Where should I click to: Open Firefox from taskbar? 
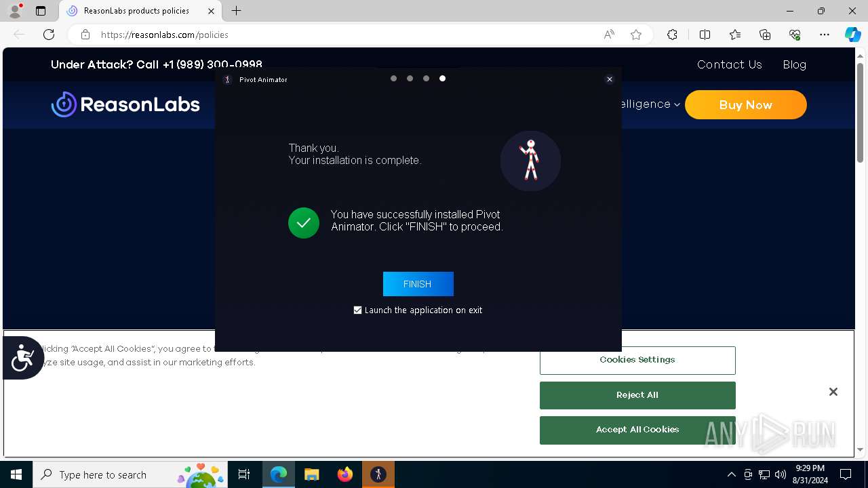tap(345, 474)
